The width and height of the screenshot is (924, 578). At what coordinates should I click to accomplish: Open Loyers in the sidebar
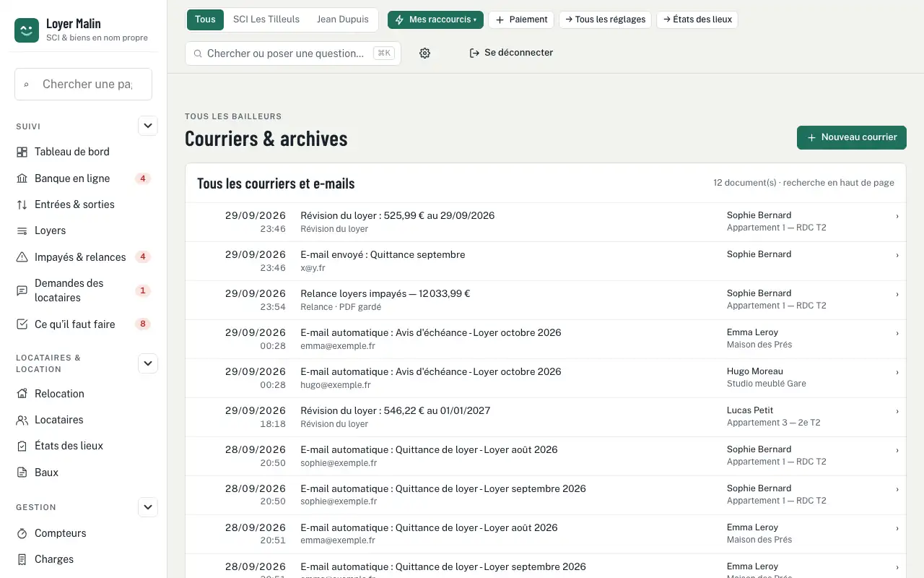84,230
